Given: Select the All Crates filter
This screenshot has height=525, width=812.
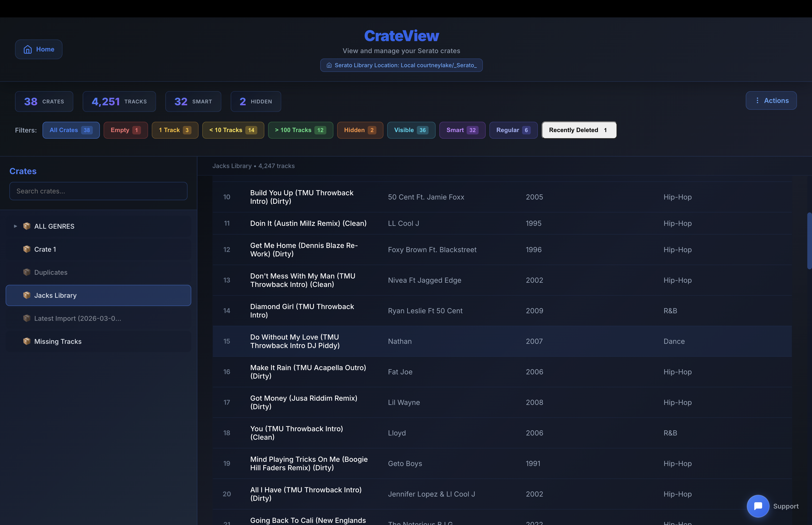Looking at the screenshot, I should point(71,130).
